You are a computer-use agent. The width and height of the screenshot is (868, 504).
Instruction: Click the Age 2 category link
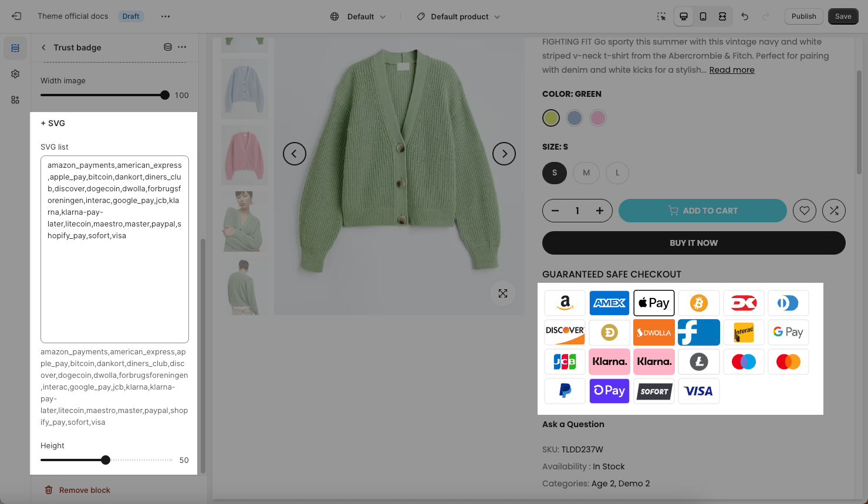pos(602,483)
